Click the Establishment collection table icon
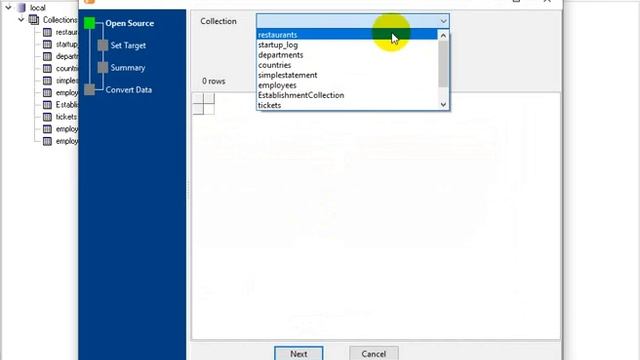 [47, 104]
